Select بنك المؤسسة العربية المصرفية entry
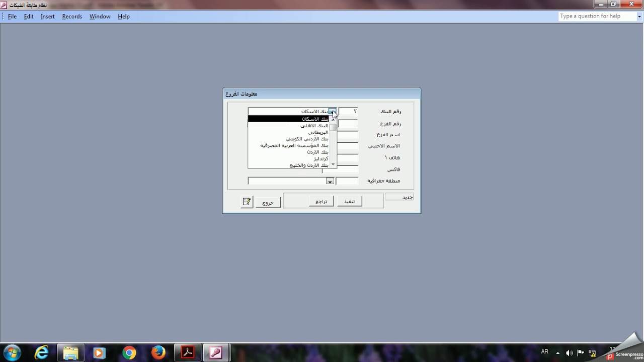The height and width of the screenshot is (362, 644). click(x=288, y=145)
